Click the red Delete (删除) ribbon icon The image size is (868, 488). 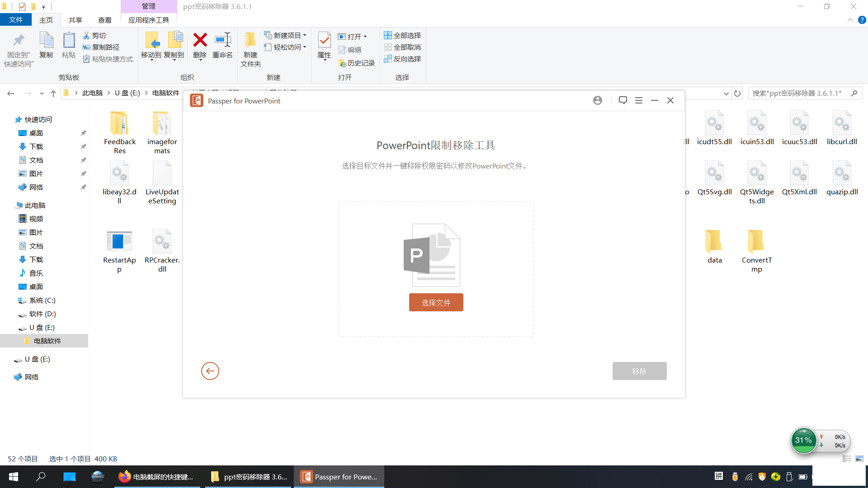[200, 41]
